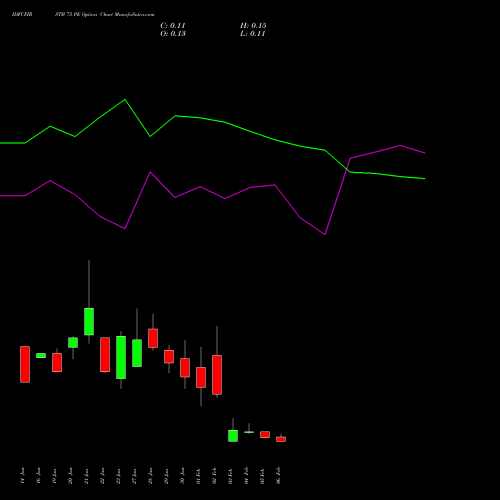Click the 16 Jan date axis label
The height and width of the screenshot is (500, 500).
39,476
